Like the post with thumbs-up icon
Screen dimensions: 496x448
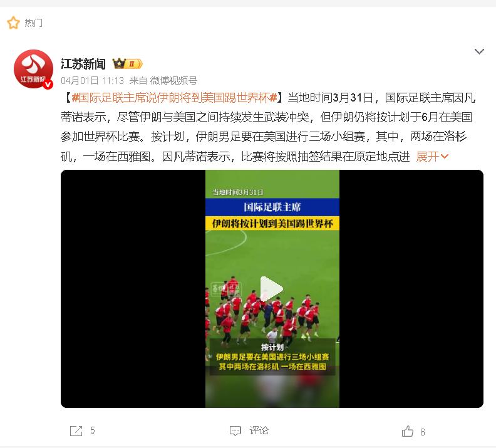[408, 431]
